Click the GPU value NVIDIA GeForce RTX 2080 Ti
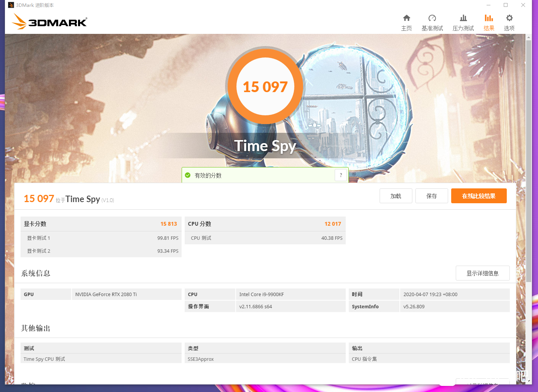The height and width of the screenshot is (392, 538). tap(106, 294)
